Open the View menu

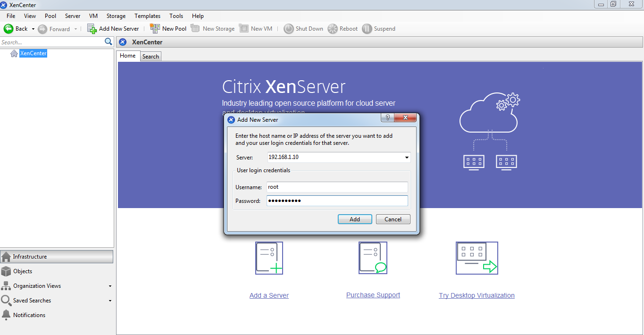[30, 16]
